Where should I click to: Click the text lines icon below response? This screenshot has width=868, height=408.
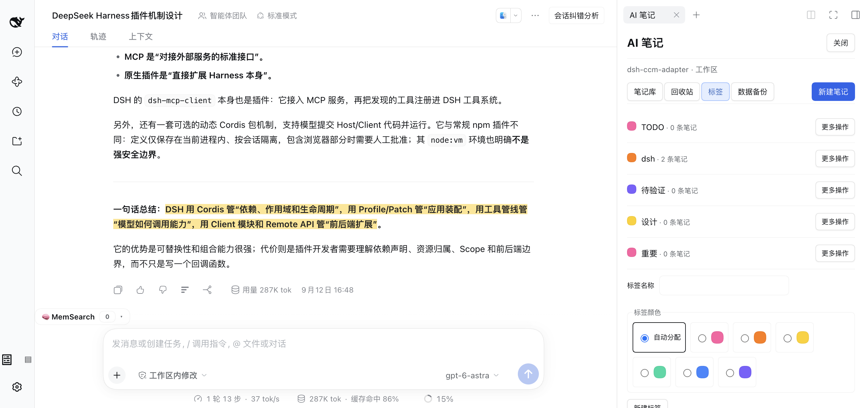pyautogui.click(x=185, y=290)
